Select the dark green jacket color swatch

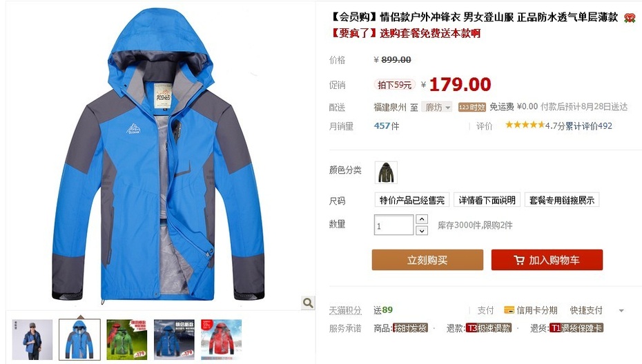tap(386, 172)
